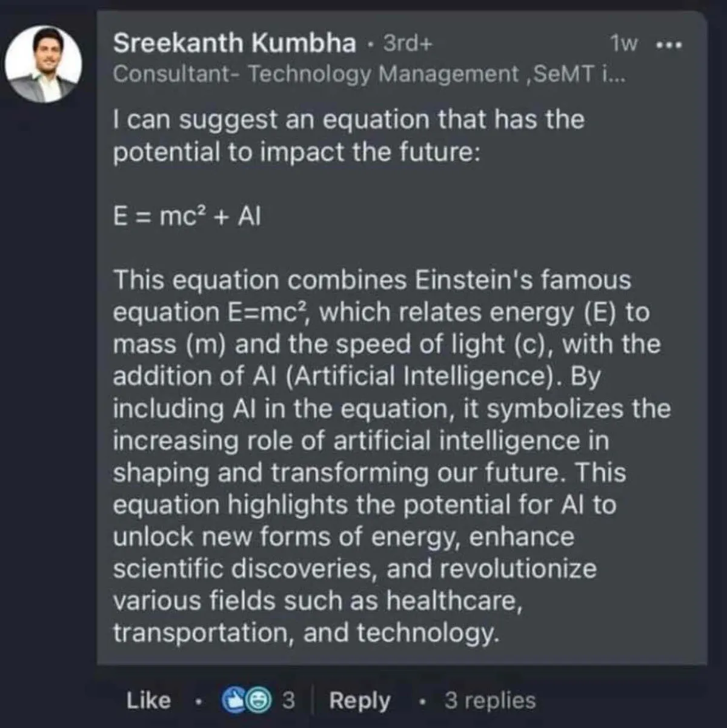Click the word 'healthcare,' in the comment
Image resolution: width=727 pixels, height=728 pixels.
point(454,601)
